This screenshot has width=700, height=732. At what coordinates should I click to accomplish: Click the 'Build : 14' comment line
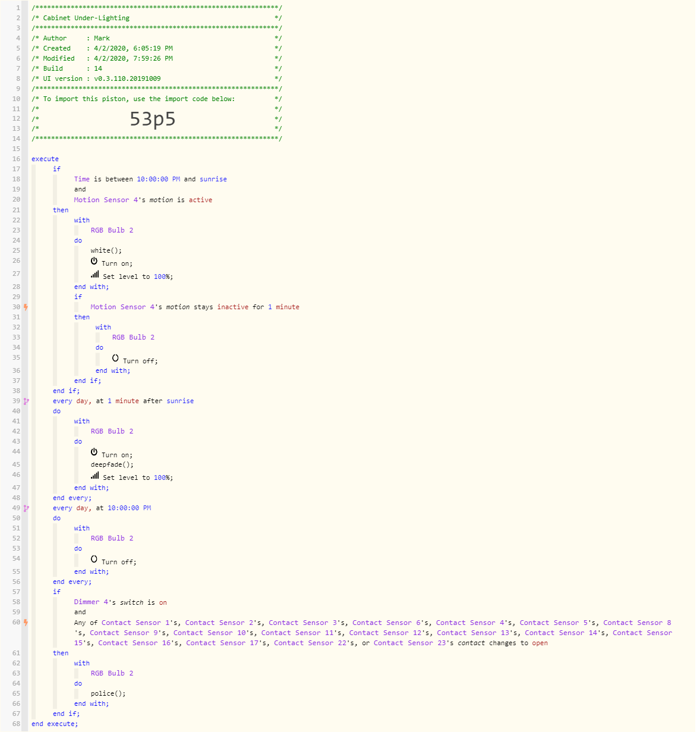(x=156, y=68)
